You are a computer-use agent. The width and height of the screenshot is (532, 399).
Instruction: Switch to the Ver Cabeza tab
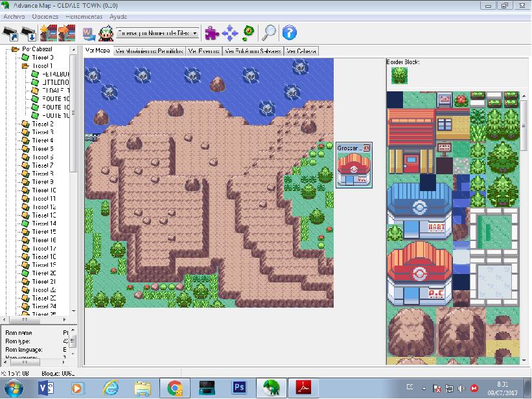(x=301, y=51)
